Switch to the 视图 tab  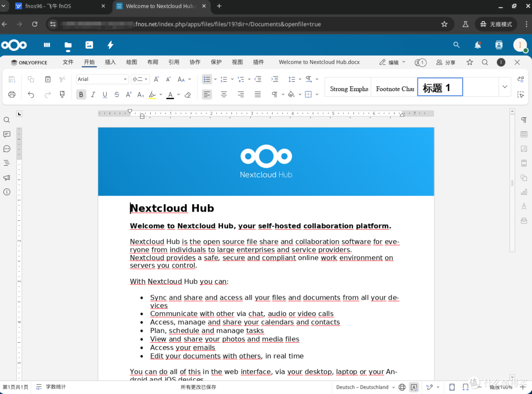click(x=237, y=62)
